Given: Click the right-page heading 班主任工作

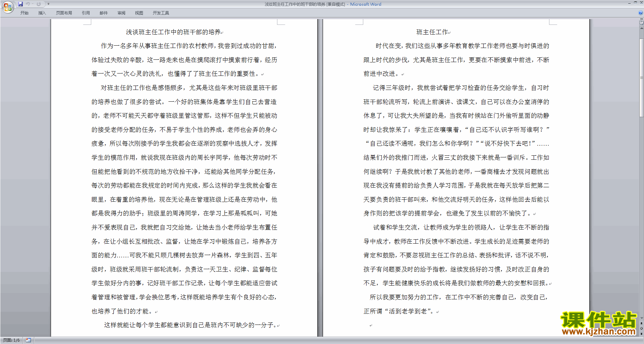Looking at the screenshot, I should 432,32.
